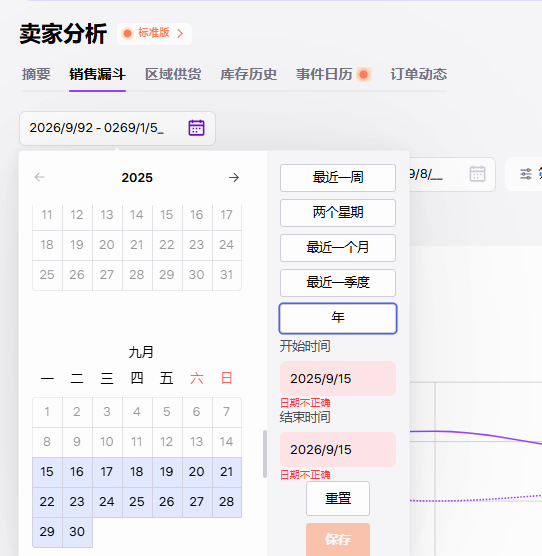Select the 最近一周 preset

pos(338,178)
